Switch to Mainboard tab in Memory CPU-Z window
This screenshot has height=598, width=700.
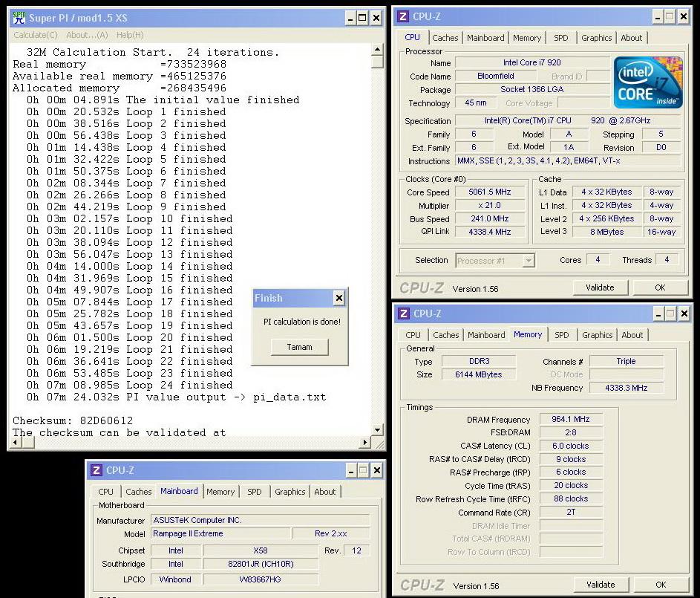(x=486, y=335)
